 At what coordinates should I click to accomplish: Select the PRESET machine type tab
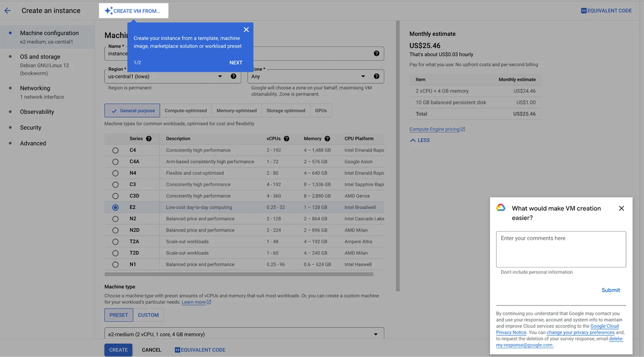(x=119, y=315)
